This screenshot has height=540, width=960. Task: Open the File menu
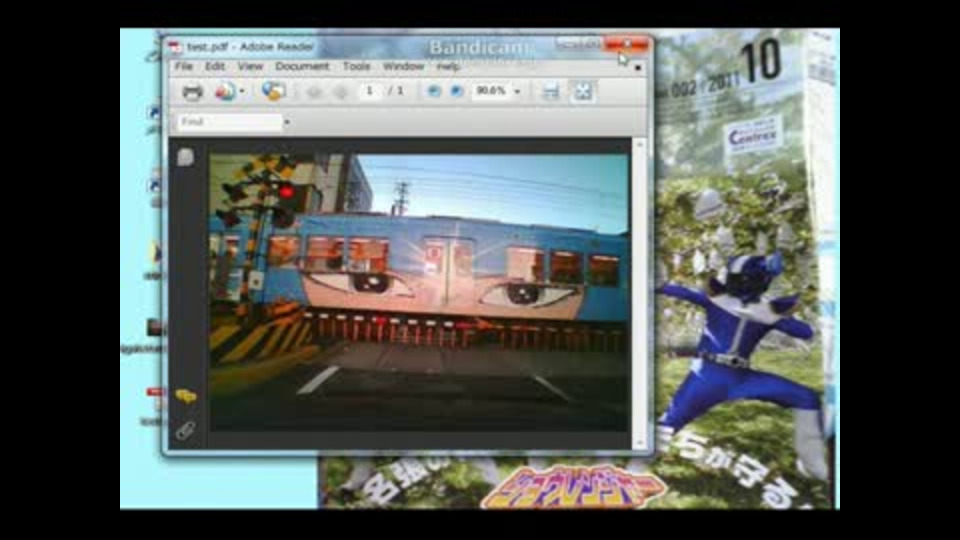click(184, 66)
